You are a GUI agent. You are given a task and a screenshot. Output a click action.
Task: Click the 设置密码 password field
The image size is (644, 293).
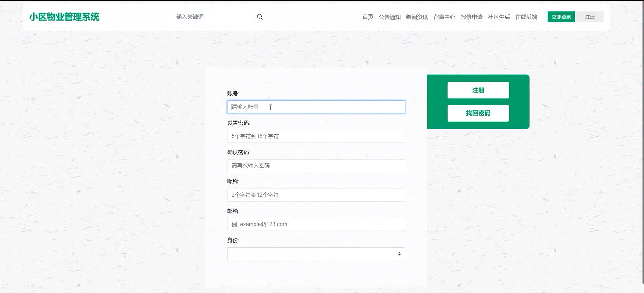pyautogui.click(x=316, y=136)
